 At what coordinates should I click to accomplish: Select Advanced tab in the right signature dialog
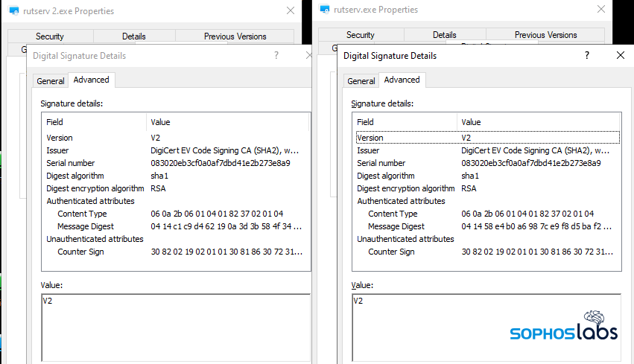(402, 80)
